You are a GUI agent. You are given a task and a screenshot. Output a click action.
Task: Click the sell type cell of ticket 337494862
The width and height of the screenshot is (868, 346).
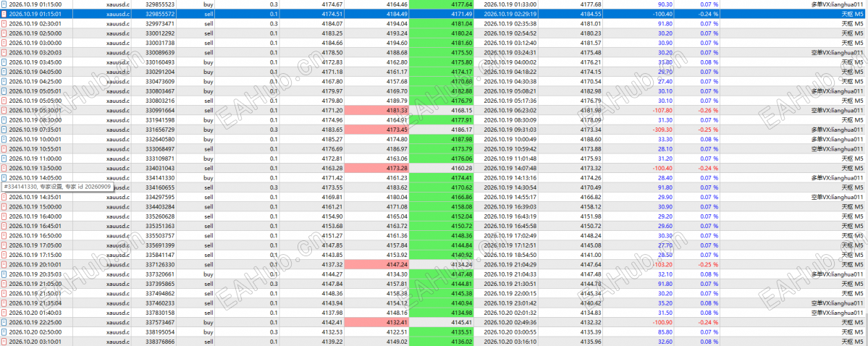click(208, 293)
